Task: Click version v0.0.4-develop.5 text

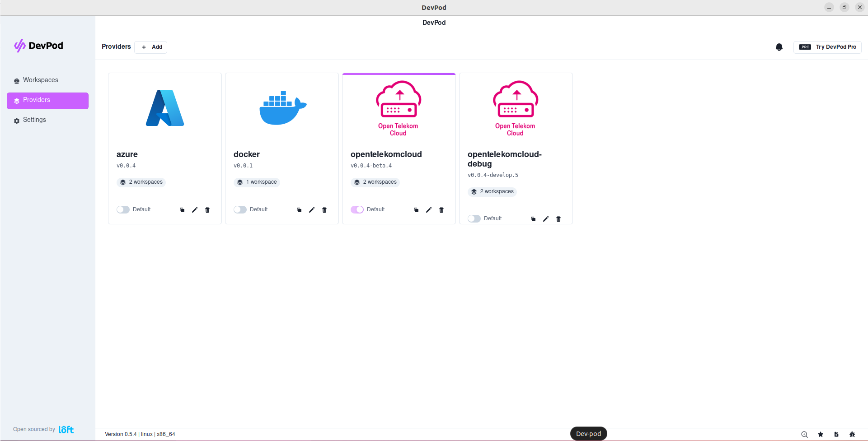Action: click(x=493, y=175)
